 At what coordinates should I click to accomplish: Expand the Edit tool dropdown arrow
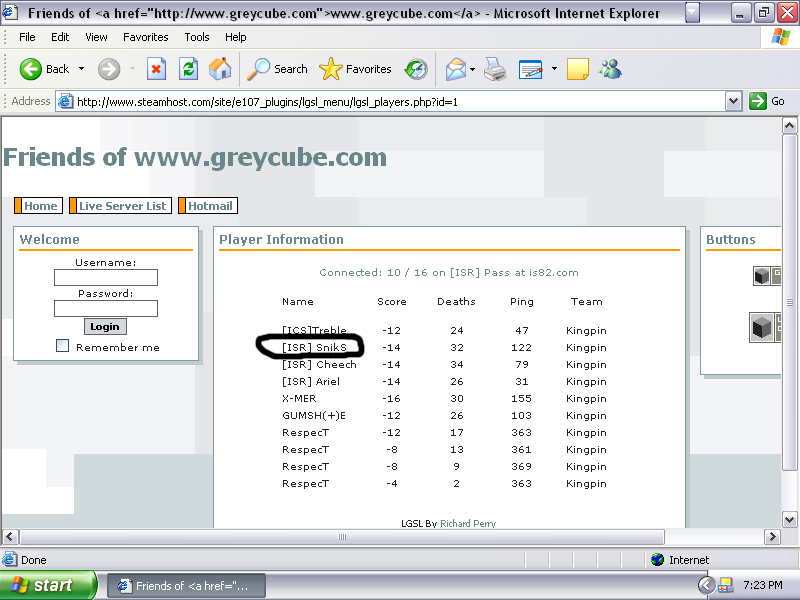(x=554, y=69)
